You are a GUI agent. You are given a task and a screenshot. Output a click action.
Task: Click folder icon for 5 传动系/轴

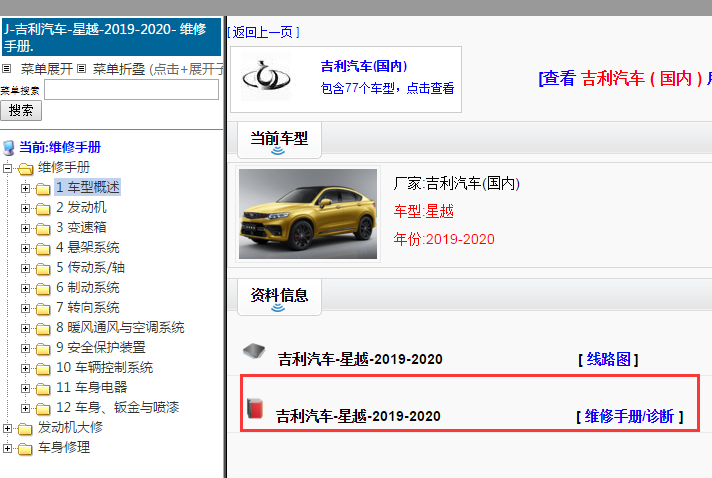point(43,268)
